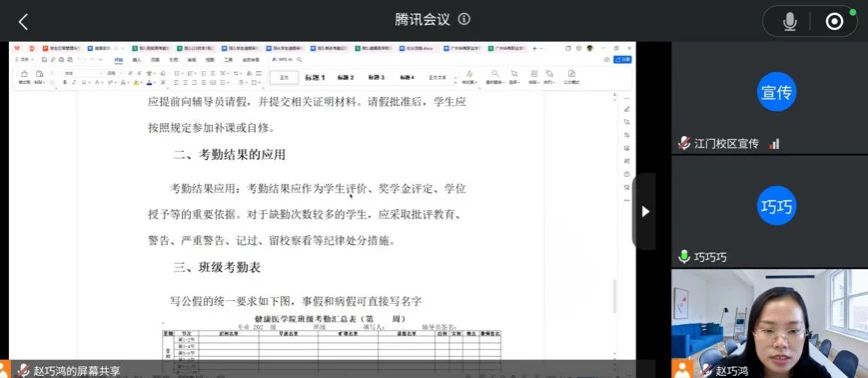
Task: Click the format painter brush icon
Action: point(24,74)
